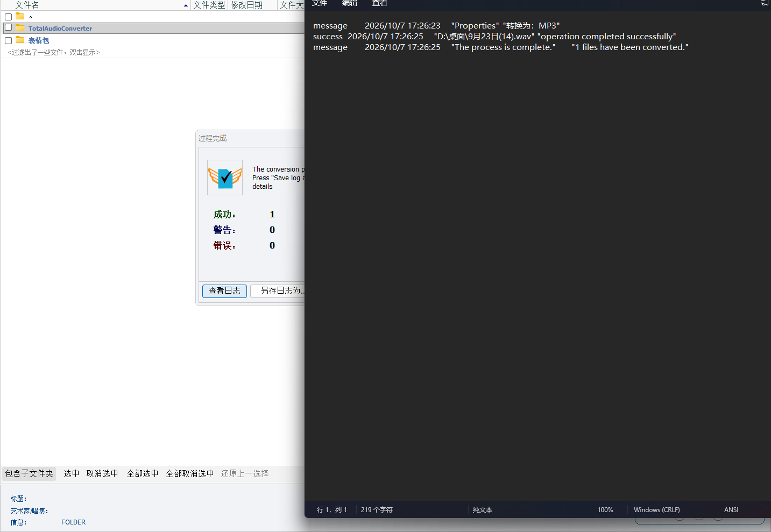The height and width of the screenshot is (532, 771).
Task: Click 全部选中 to check all files
Action: click(143, 474)
